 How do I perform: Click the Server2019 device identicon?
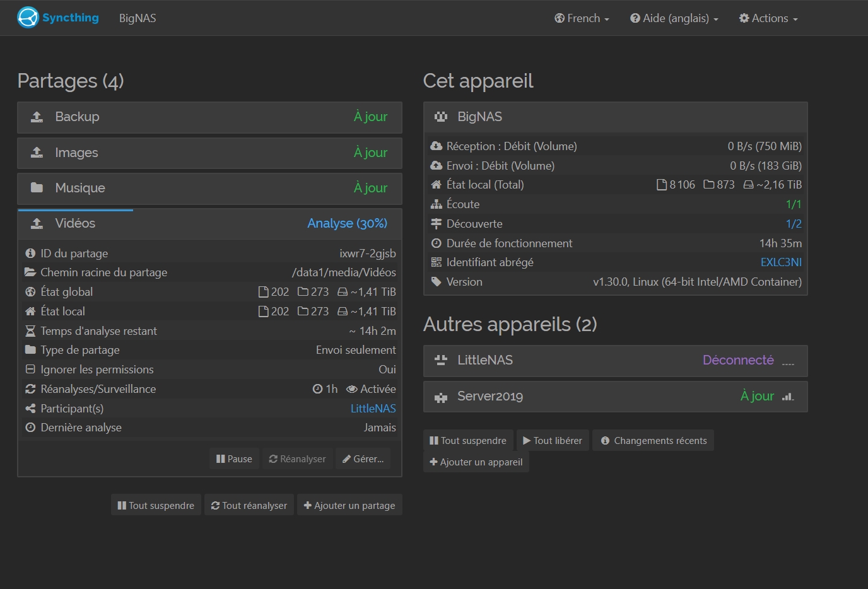pyautogui.click(x=441, y=397)
